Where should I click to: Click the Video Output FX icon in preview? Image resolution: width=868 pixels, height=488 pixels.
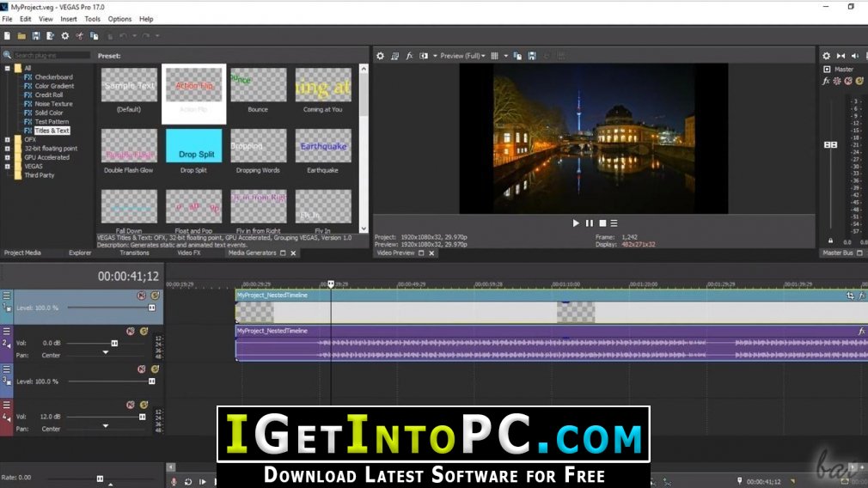pyautogui.click(x=409, y=56)
